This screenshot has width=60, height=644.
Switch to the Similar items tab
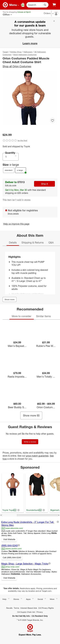click(43, 316)
